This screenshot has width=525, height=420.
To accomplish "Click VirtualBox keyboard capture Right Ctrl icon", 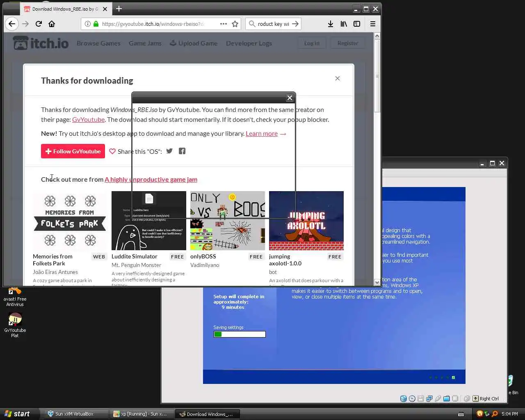I will 476,399.
